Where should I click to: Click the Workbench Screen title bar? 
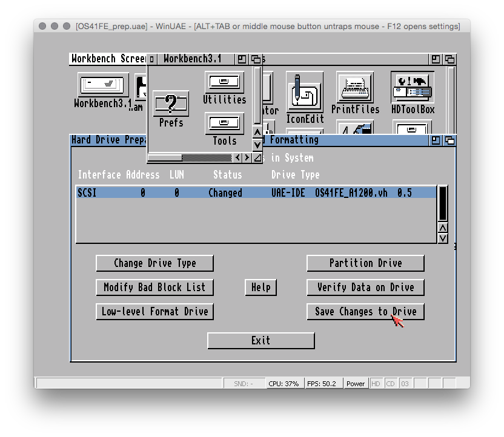pos(107,59)
